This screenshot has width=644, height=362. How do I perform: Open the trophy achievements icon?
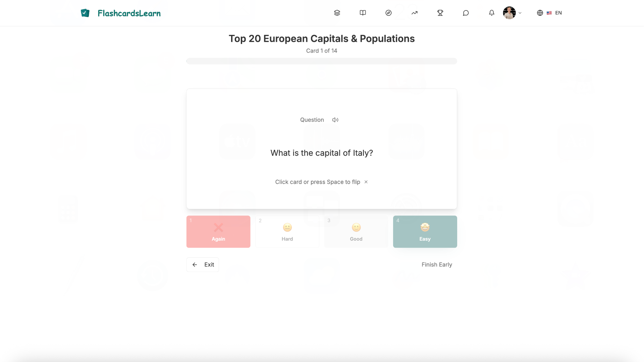(440, 13)
